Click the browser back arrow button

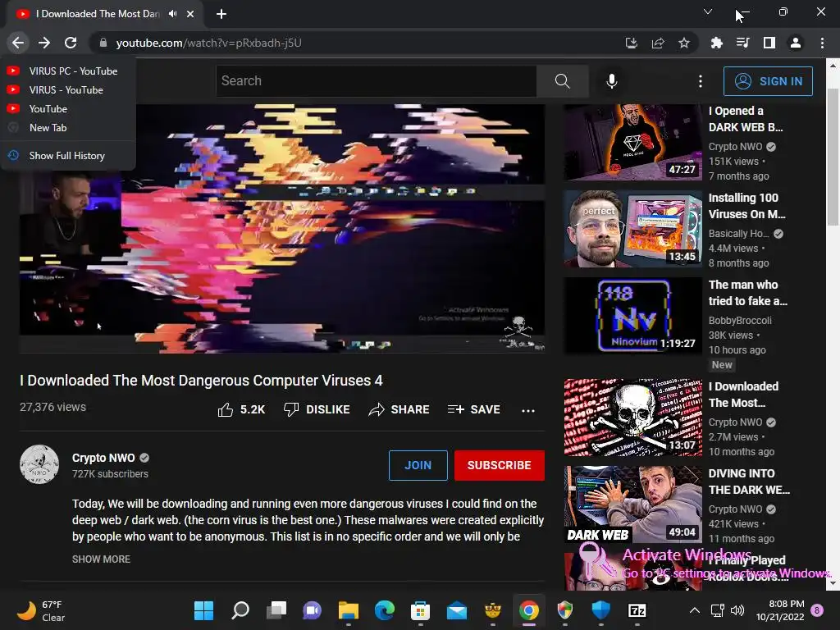[18, 43]
